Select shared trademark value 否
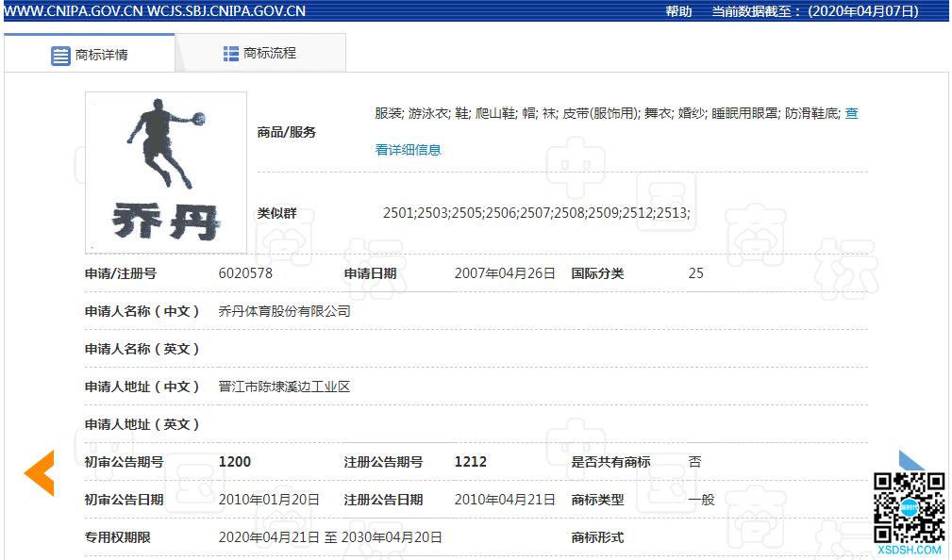The height and width of the screenshot is (560, 952). click(x=695, y=462)
